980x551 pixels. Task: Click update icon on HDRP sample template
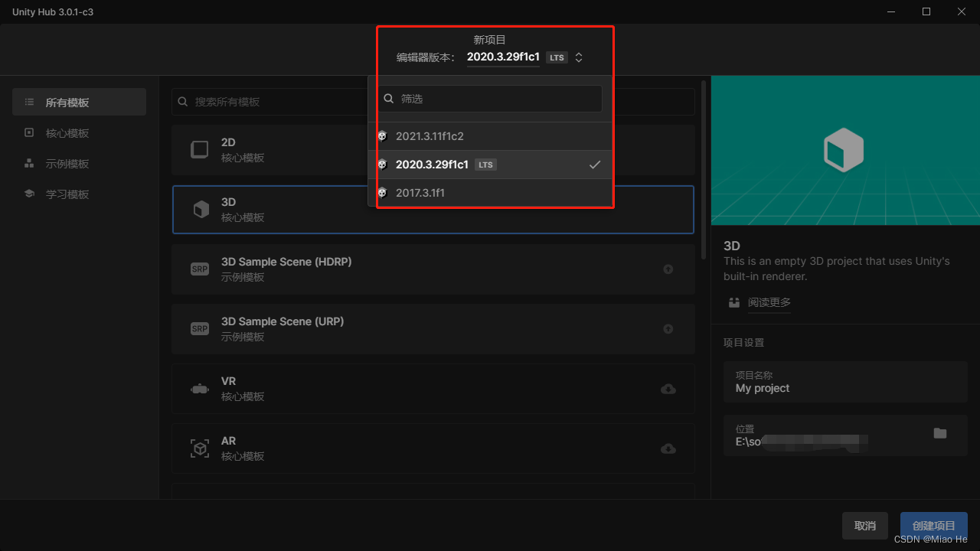[668, 269]
